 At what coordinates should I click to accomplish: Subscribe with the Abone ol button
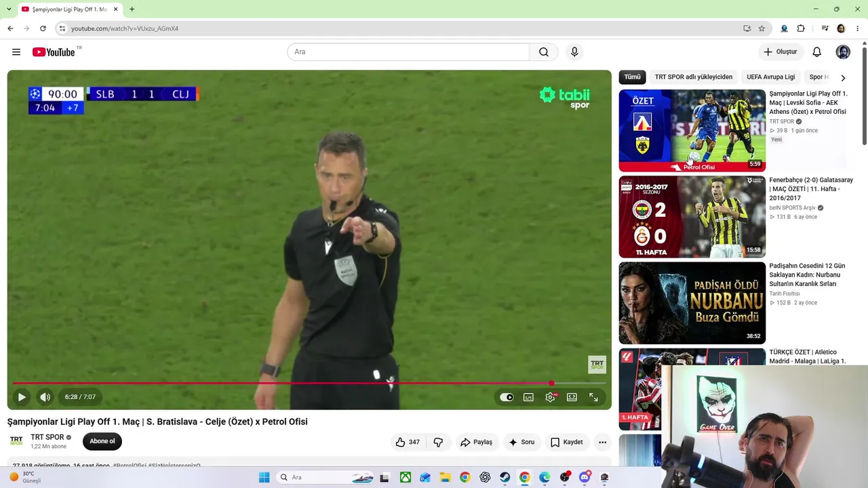coord(102,441)
